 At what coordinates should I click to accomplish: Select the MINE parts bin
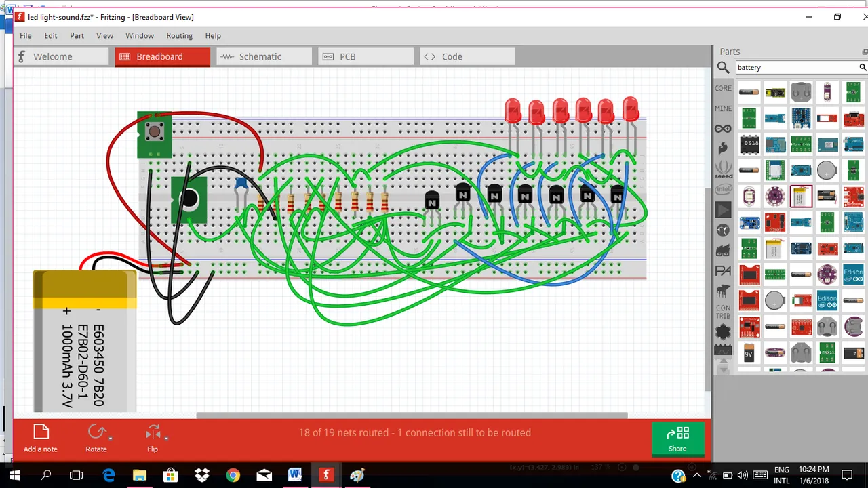tap(723, 108)
